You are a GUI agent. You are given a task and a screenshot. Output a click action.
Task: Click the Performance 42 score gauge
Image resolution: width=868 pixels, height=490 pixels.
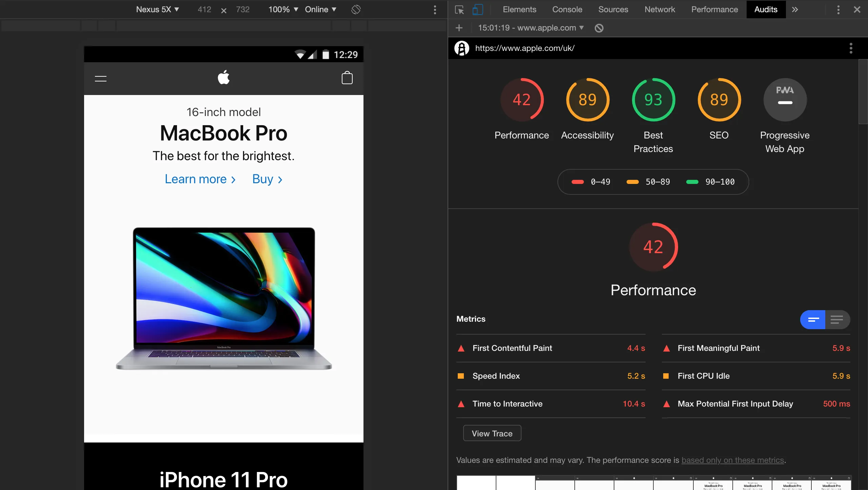click(x=522, y=100)
